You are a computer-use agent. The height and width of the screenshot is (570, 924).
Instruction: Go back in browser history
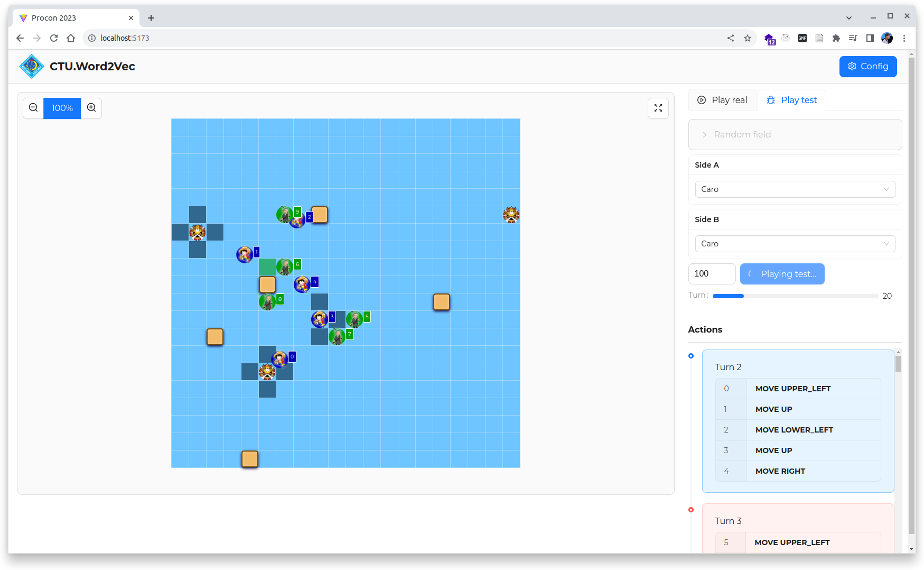20,38
